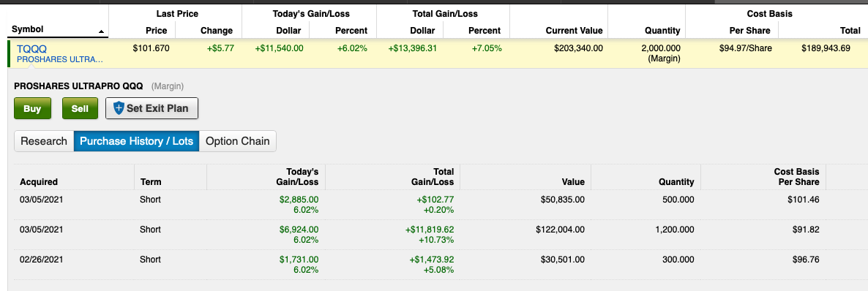Screen dimensions: 868x291
Task: Click the Term column header
Action: tap(151, 181)
